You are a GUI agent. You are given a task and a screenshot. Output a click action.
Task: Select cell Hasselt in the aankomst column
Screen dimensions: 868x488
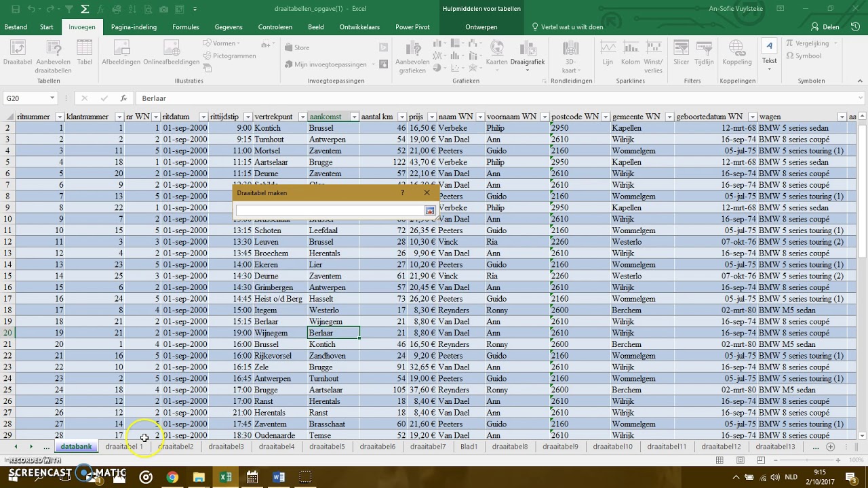tap(333, 299)
